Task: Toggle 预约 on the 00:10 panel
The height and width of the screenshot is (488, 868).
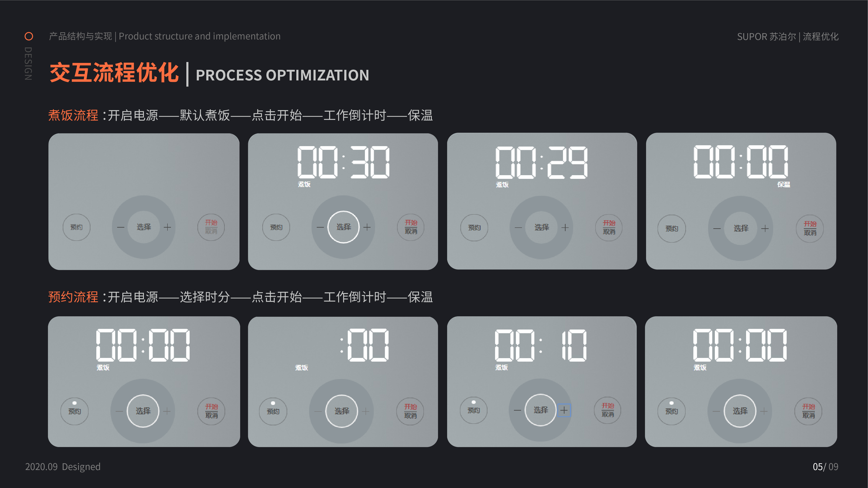Action: [x=473, y=410]
